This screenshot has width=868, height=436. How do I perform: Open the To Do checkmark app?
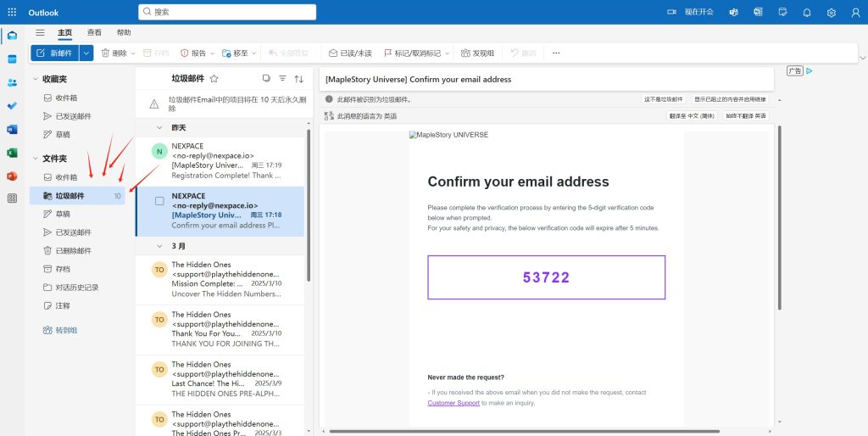(x=12, y=106)
